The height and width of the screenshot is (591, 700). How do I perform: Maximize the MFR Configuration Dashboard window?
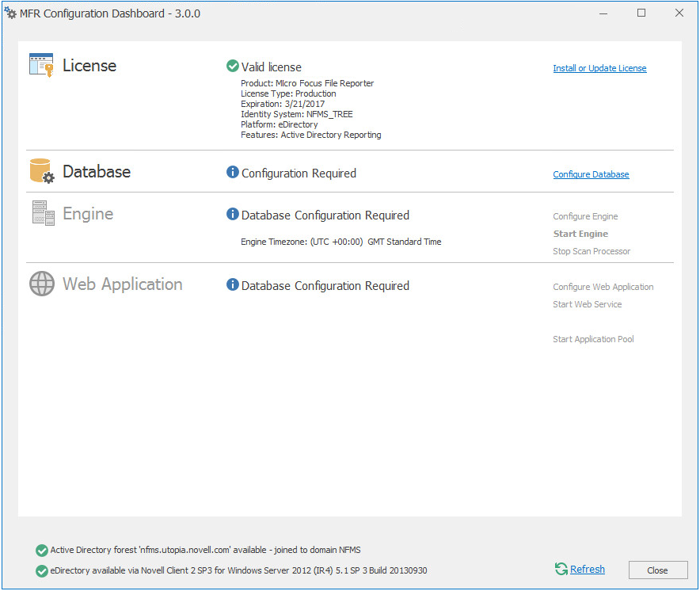(641, 13)
